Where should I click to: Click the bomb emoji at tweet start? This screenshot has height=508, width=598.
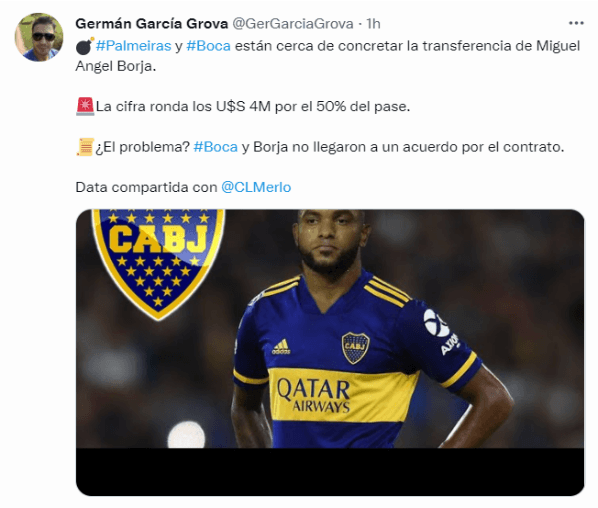tap(85, 46)
